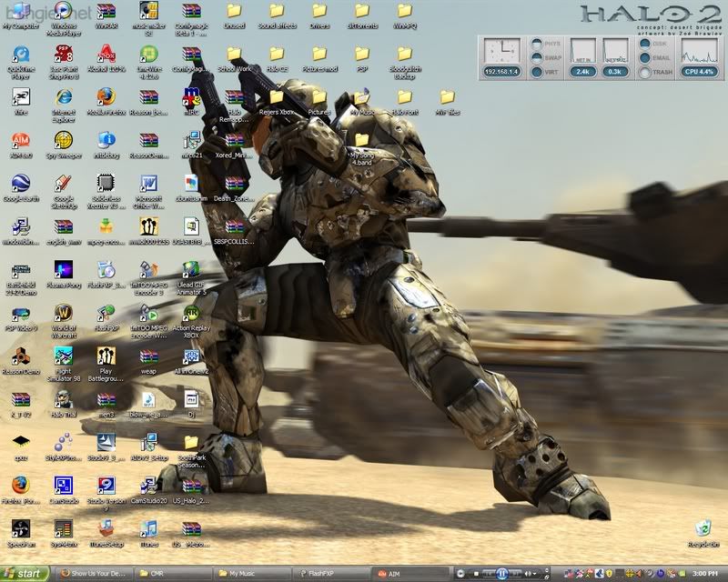Launch Xfire from the desktop

click(20, 102)
